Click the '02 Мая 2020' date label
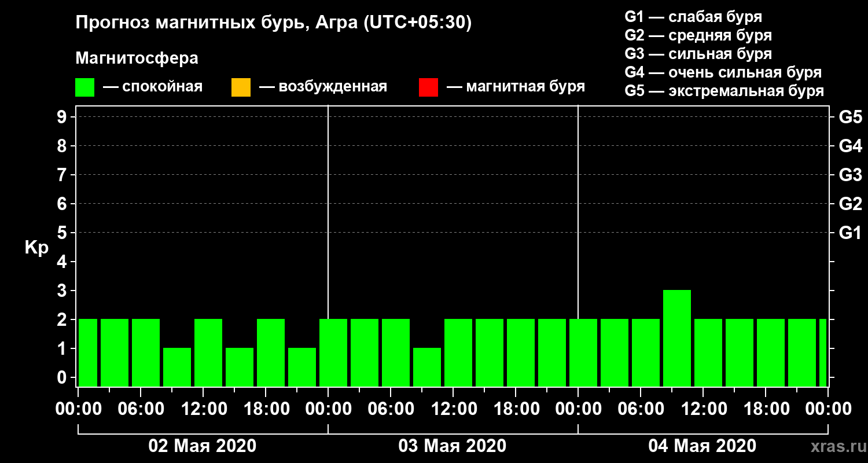This screenshot has height=463, width=868. point(203,446)
